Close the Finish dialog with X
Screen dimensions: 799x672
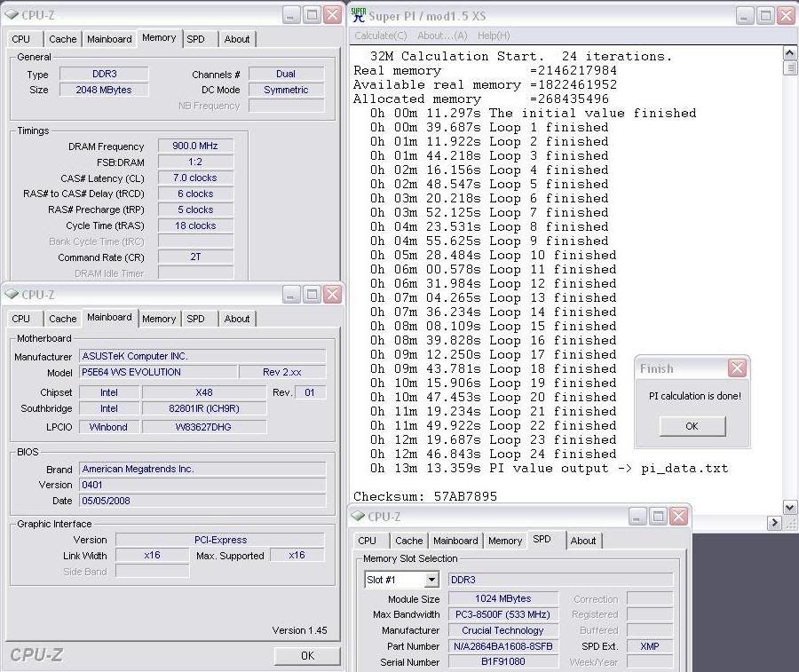tap(737, 368)
